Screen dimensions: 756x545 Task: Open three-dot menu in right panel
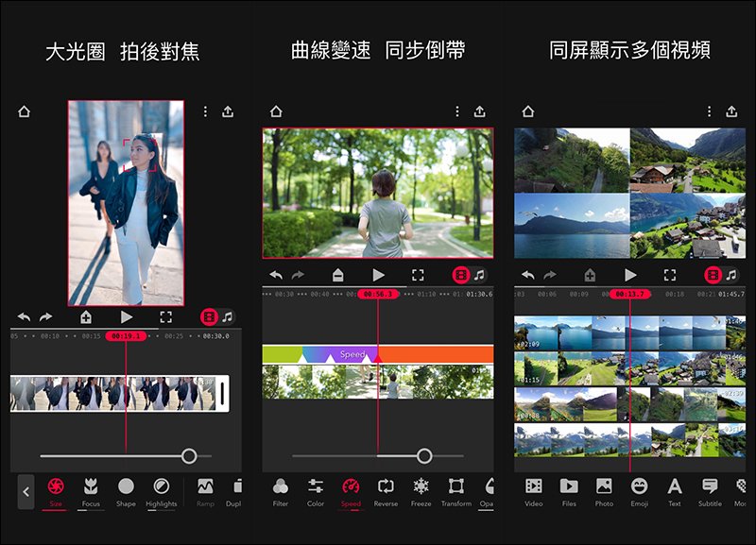(x=709, y=111)
